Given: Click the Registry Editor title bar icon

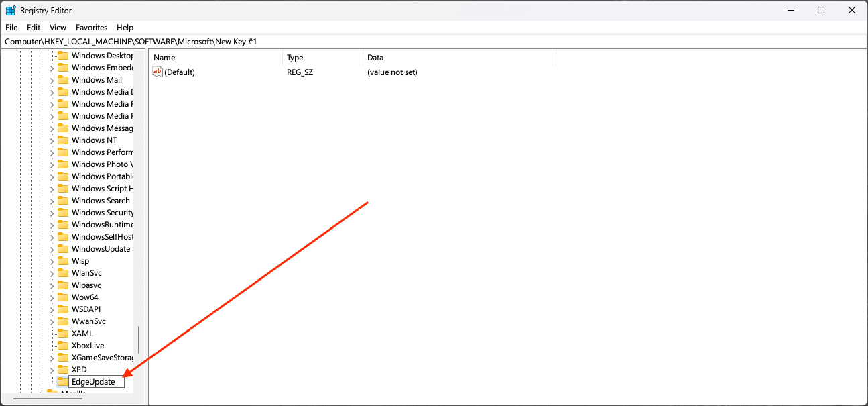Looking at the screenshot, I should pos(11,10).
